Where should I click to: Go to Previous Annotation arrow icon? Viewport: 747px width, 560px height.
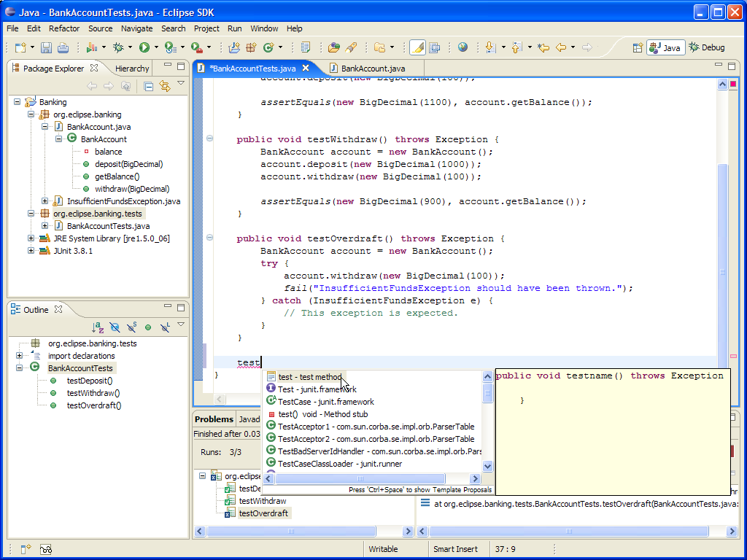pos(517,47)
